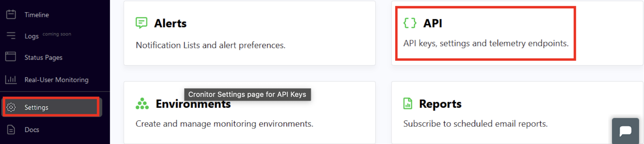
Task: Click the Logs lines icon in sidebar
Action: [11, 36]
